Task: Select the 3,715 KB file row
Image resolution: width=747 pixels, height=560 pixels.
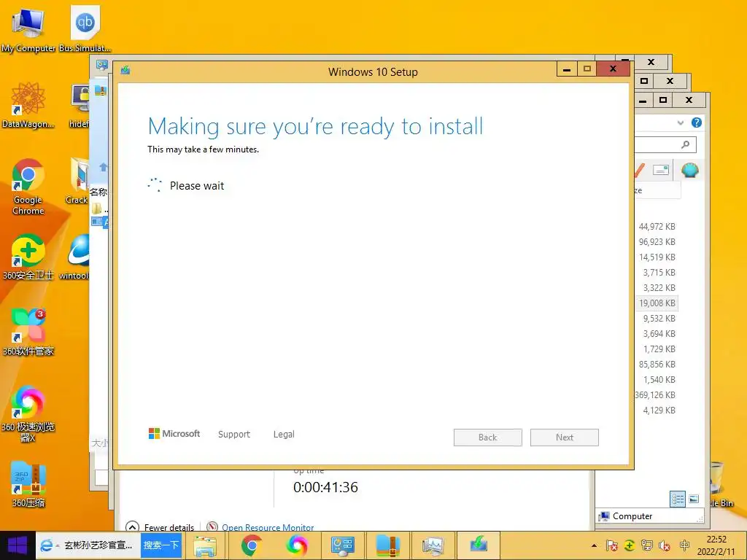Action: tap(657, 273)
